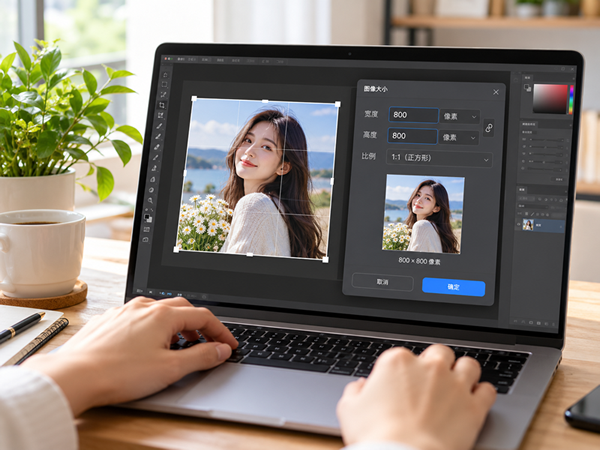Click the 高度 input field showing 800

pos(412,136)
